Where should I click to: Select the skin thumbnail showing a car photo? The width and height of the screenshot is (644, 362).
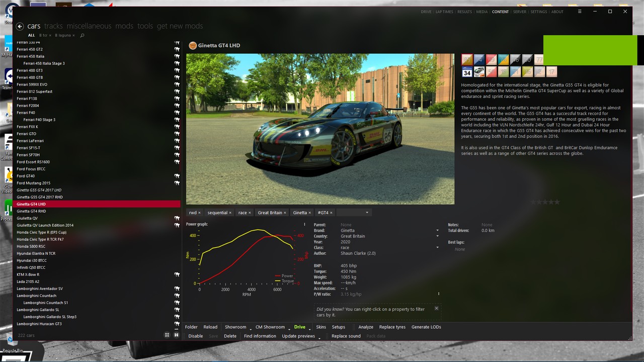click(x=479, y=72)
